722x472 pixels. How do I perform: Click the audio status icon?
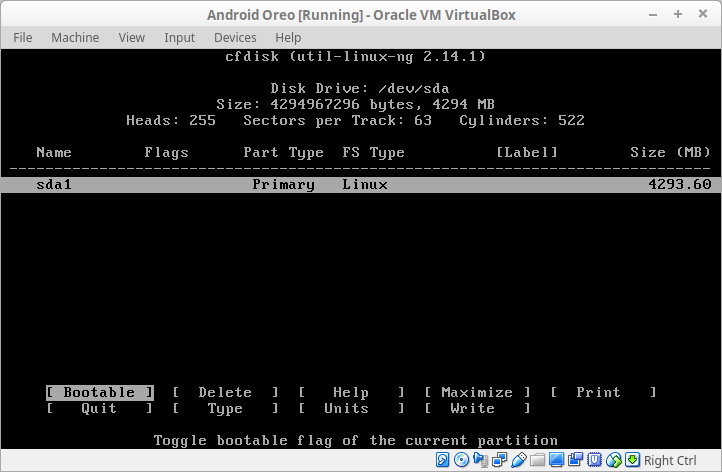click(x=480, y=460)
